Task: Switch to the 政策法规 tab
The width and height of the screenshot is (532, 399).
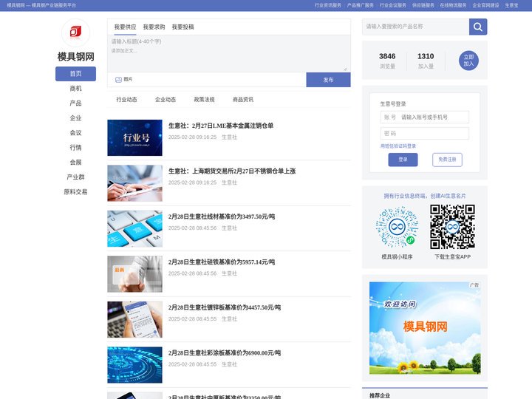Action: pyautogui.click(x=204, y=100)
